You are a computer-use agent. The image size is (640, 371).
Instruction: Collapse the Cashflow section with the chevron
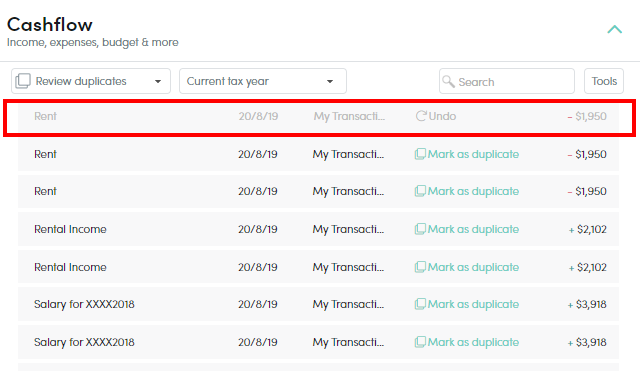click(614, 29)
